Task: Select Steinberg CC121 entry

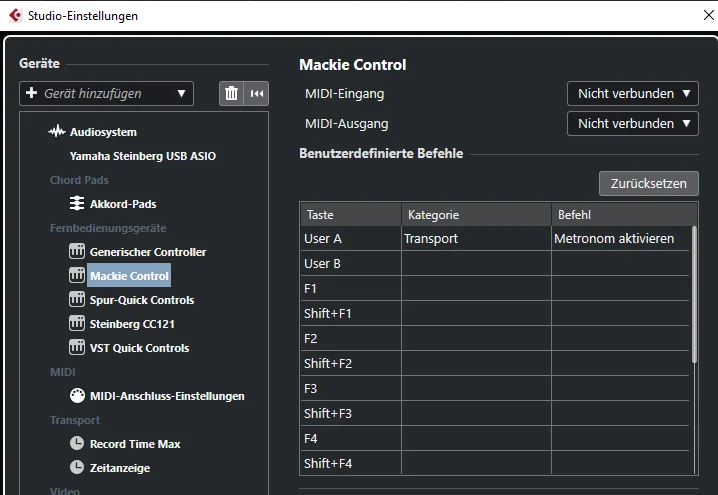Action: (132, 324)
